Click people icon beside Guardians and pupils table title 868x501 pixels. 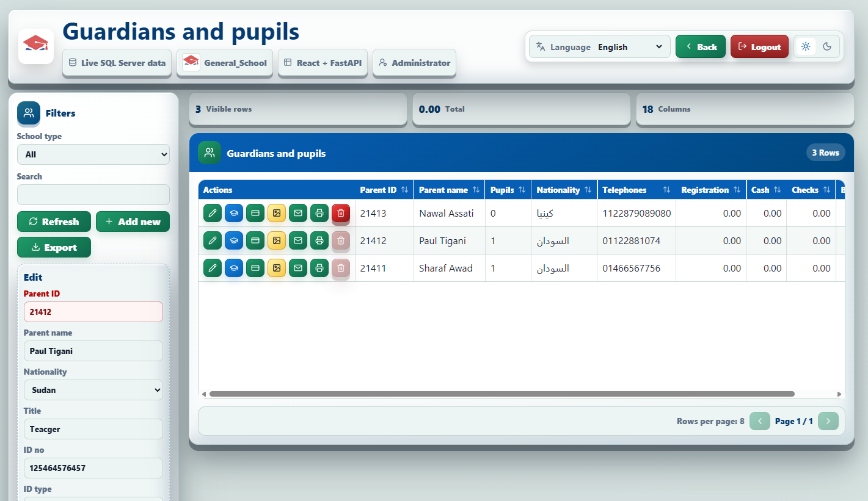coord(210,153)
